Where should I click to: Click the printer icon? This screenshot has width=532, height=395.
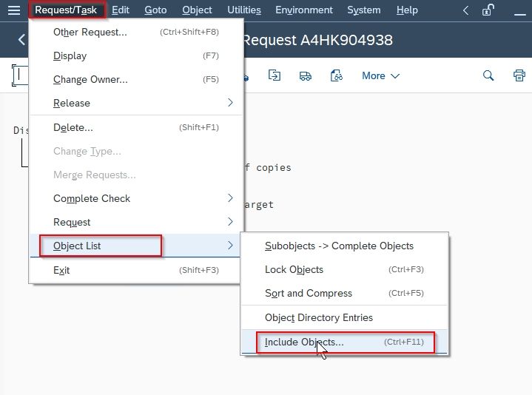click(519, 75)
